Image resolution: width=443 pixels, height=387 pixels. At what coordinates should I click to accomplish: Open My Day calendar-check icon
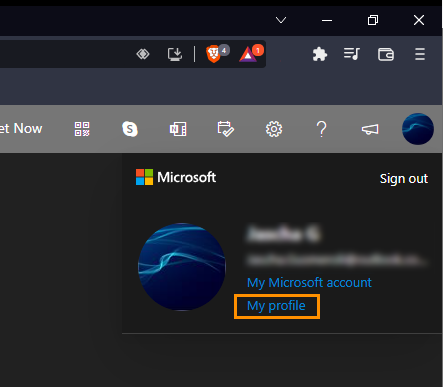[x=226, y=129]
